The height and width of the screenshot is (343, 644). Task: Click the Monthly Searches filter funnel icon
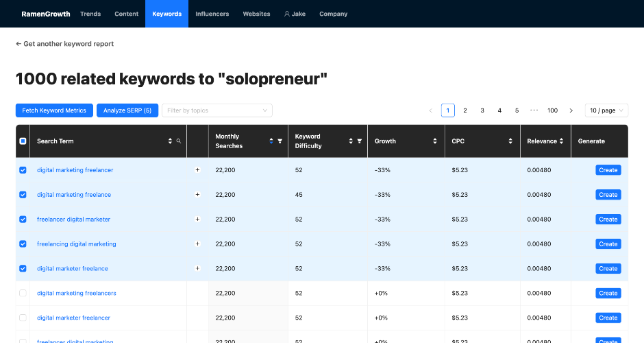click(280, 141)
